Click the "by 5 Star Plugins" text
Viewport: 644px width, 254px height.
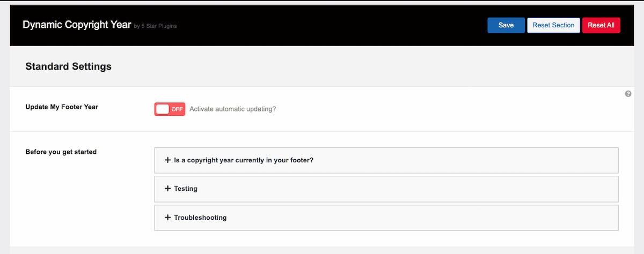(x=155, y=26)
